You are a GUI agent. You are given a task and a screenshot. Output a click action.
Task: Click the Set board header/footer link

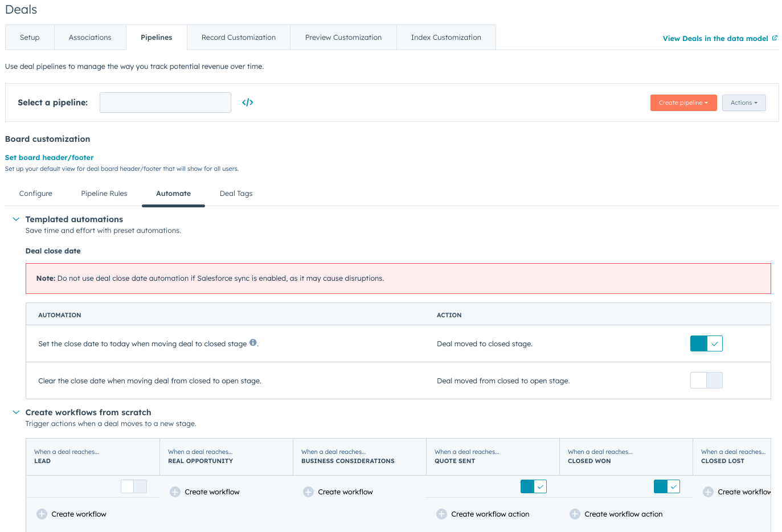tap(49, 158)
